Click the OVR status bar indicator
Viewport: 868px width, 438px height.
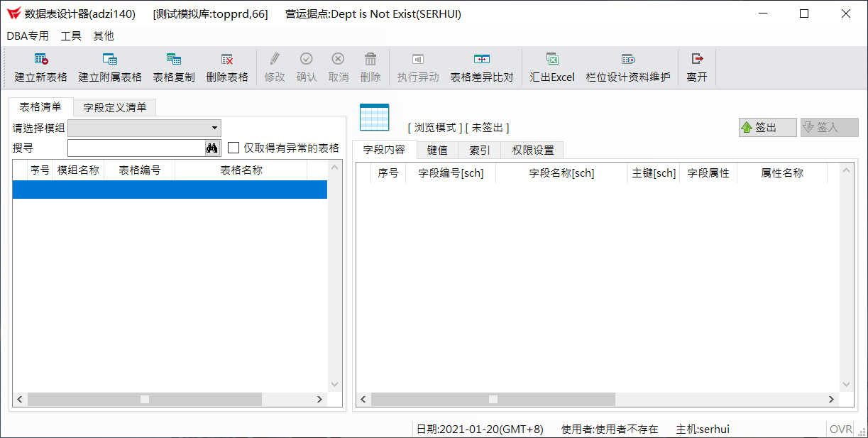pos(840,429)
